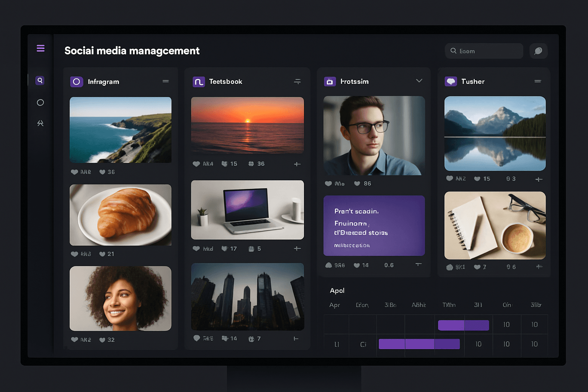Viewport: 588px width, 392px height.
Task: Open the chat bubble next to the search bar
Action: [538, 51]
